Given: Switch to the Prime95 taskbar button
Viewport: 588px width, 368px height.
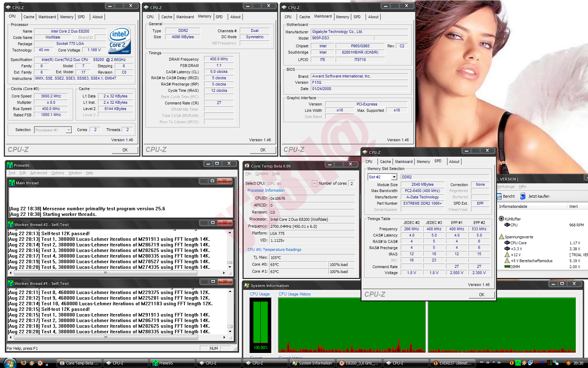Looking at the screenshot, I should (x=172, y=363).
